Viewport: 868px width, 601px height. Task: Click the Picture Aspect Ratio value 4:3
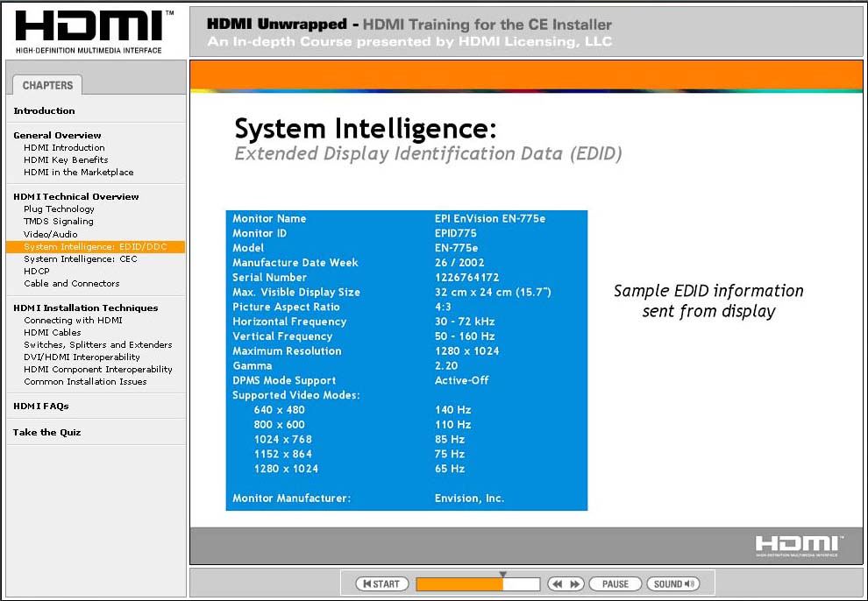point(443,307)
